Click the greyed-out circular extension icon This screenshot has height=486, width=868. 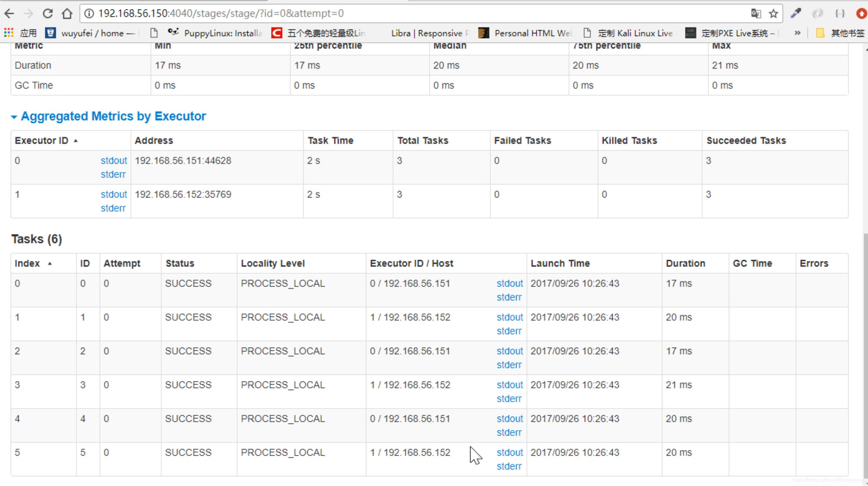(818, 13)
